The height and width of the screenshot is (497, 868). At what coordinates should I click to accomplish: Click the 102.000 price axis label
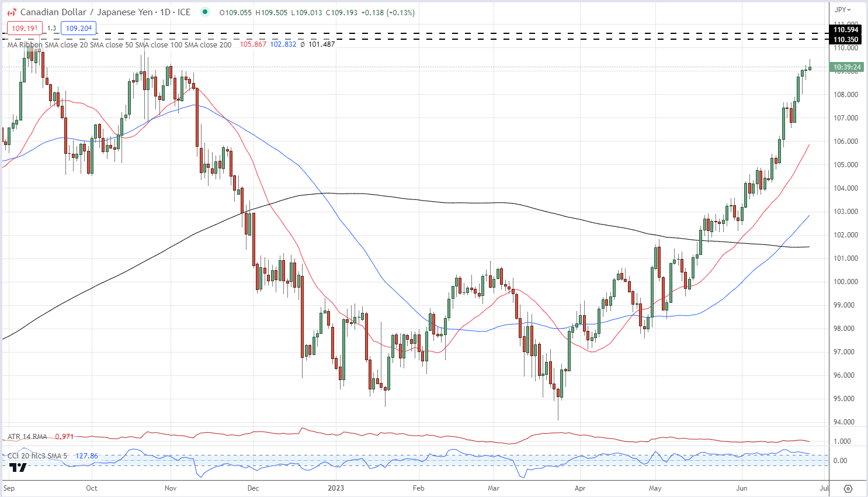(x=846, y=234)
